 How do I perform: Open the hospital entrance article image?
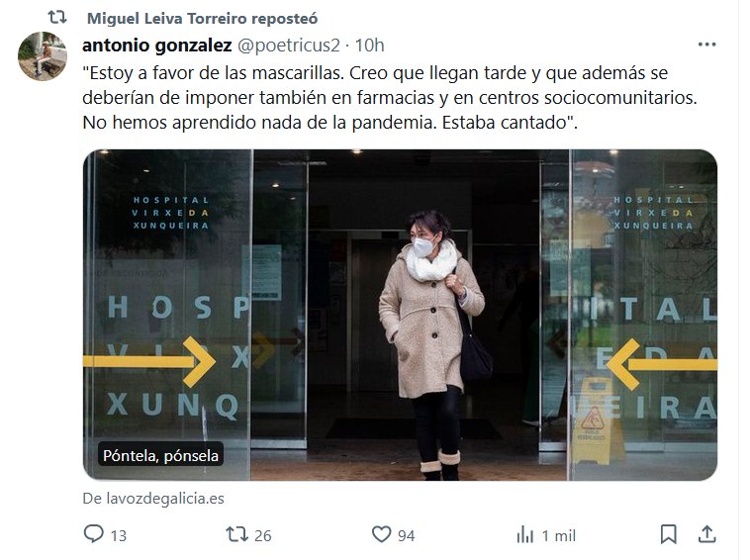pos(400,315)
